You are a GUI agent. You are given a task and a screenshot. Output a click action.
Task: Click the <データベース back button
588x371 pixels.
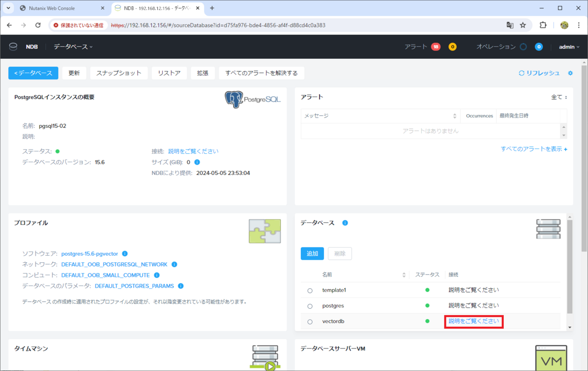(33, 73)
